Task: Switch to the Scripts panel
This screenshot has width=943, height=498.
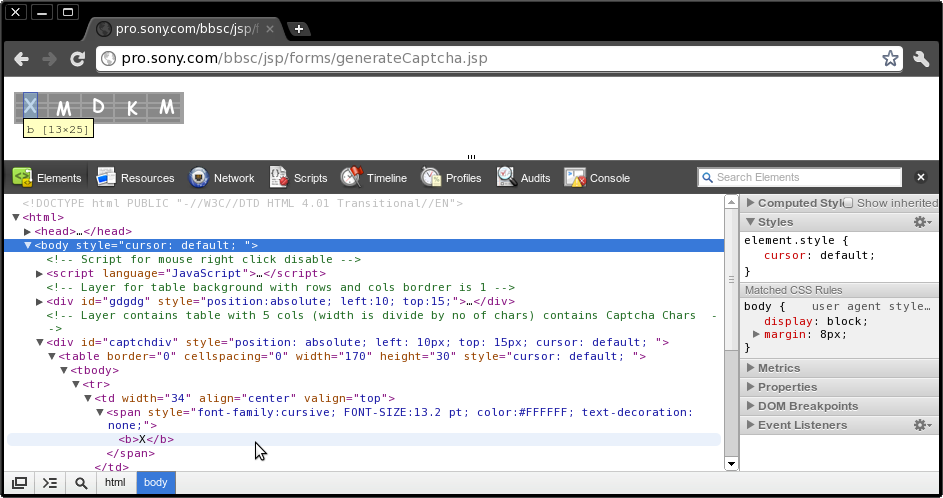Action: click(x=298, y=178)
